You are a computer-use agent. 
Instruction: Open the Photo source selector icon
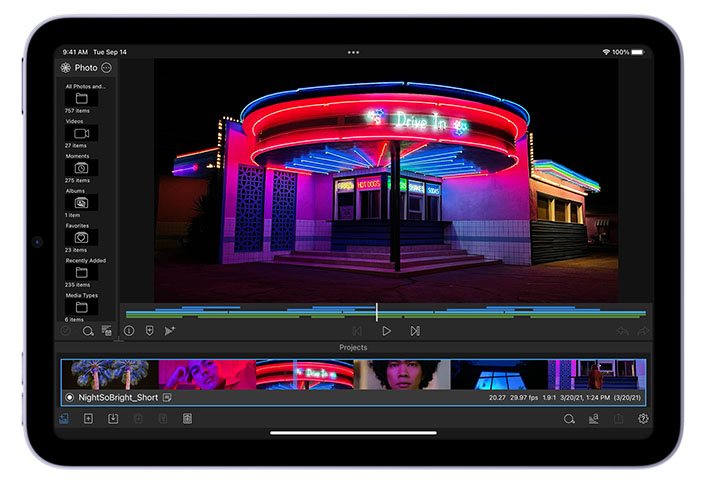(66, 68)
